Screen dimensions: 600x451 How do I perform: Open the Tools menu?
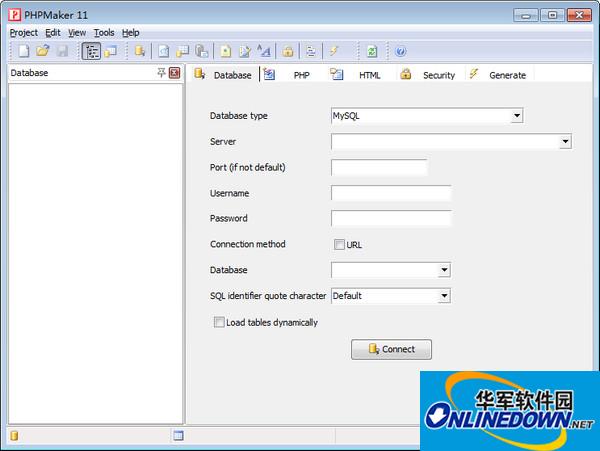[104, 33]
